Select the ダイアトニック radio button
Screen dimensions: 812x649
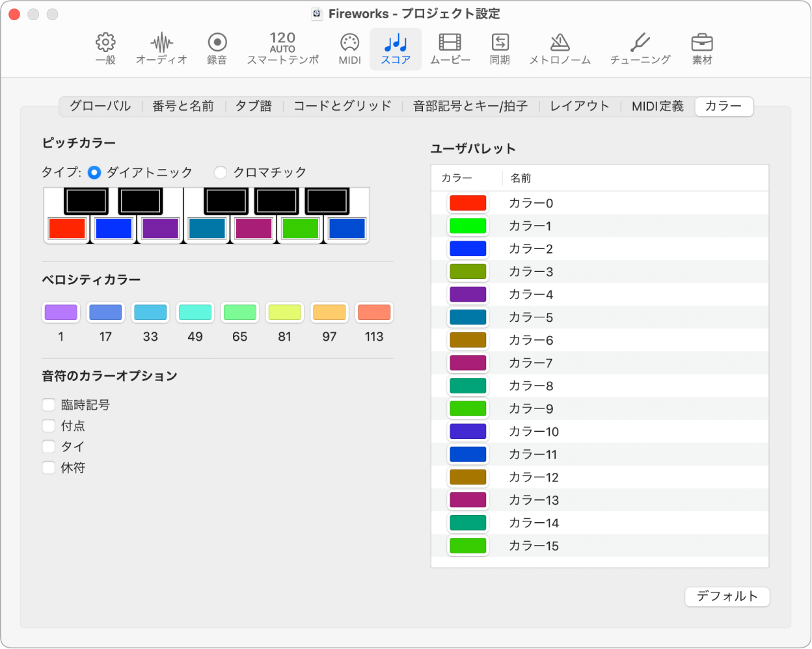[x=94, y=172]
